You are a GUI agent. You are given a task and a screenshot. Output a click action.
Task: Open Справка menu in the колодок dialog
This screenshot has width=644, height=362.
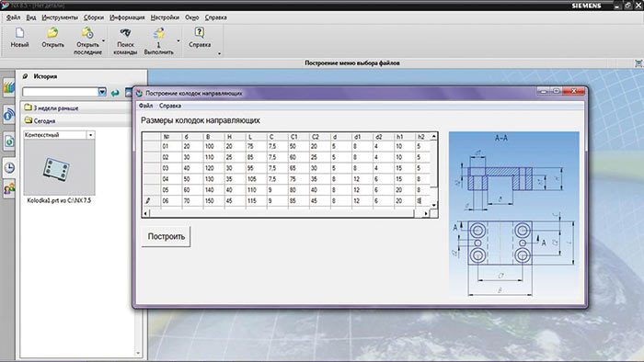click(x=170, y=106)
